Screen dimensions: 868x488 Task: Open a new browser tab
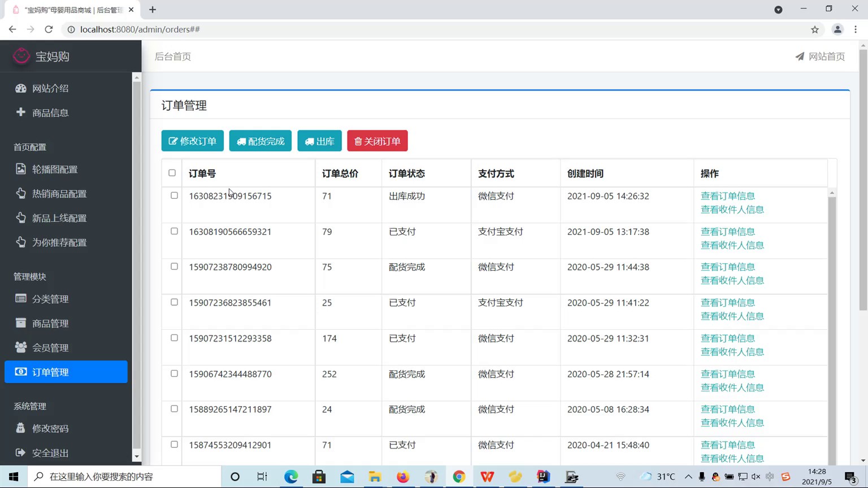click(x=153, y=10)
